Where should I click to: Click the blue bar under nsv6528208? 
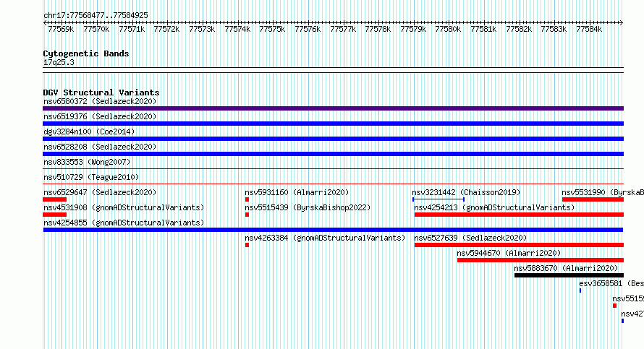pos(333,154)
